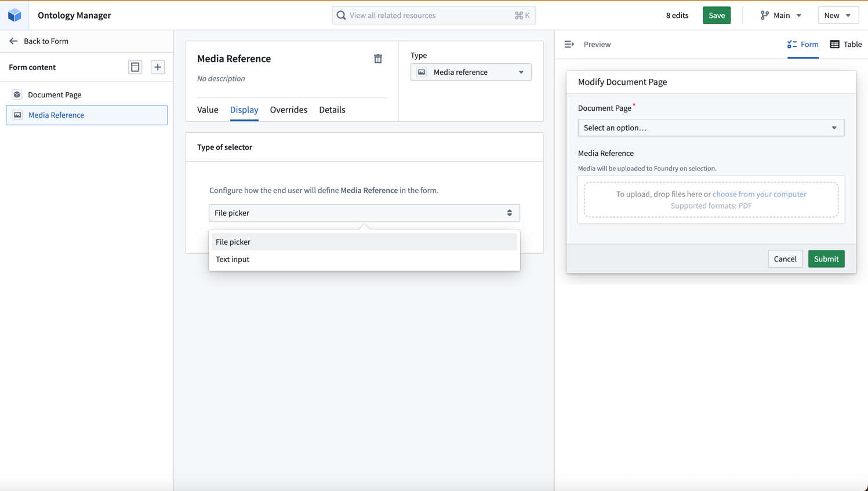Save the ontology edits
The width and height of the screenshot is (868, 491).
[x=717, y=15]
